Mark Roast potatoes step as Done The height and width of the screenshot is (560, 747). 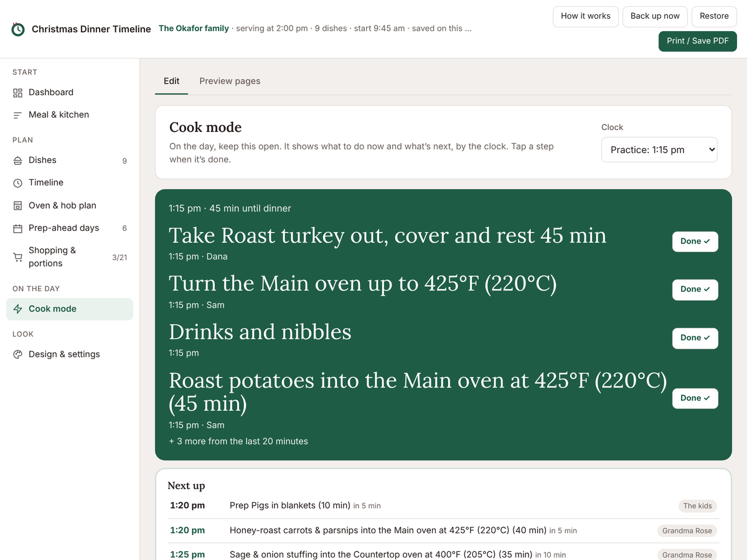[695, 398]
